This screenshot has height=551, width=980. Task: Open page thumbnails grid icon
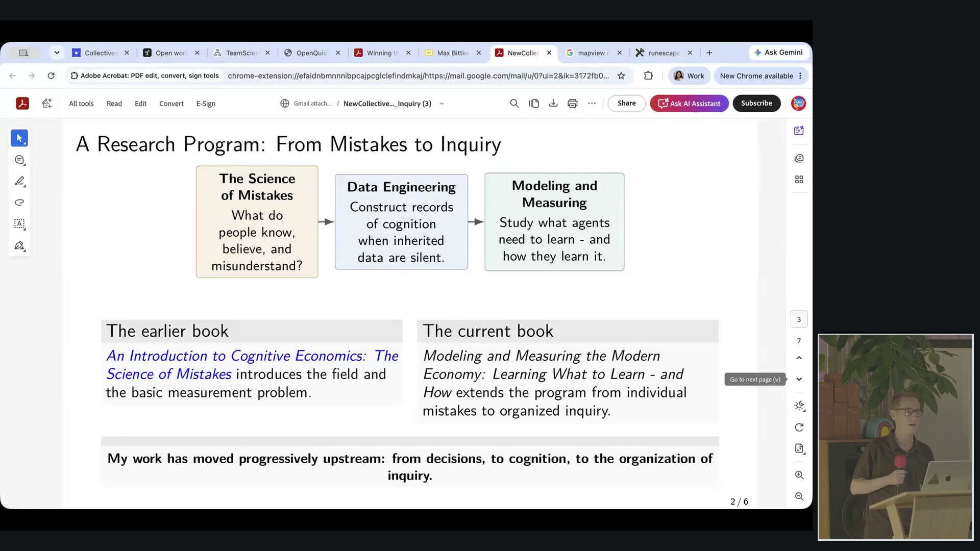[x=799, y=180]
